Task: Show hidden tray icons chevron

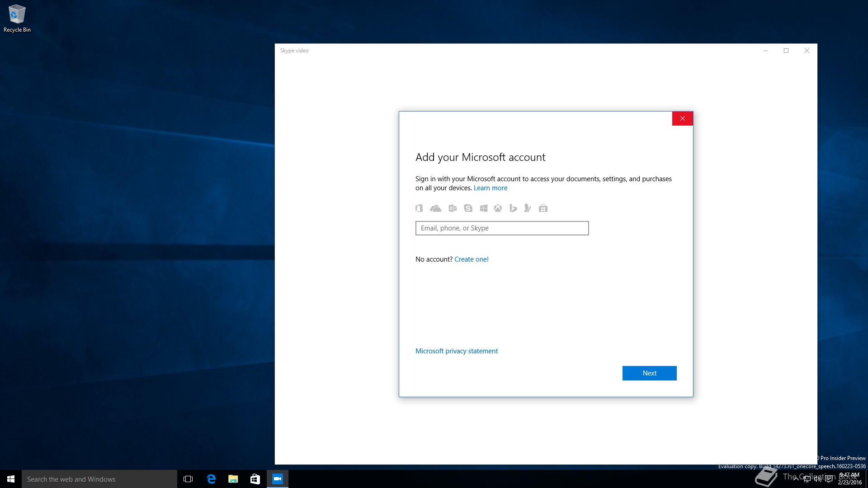Action: coord(796,479)
